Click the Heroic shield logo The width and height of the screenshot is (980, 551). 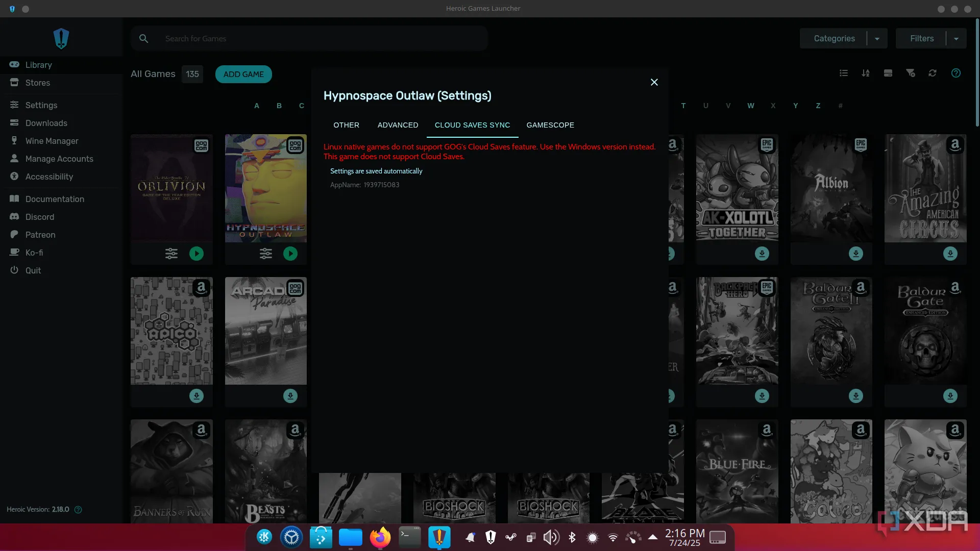tap(61, 38)
